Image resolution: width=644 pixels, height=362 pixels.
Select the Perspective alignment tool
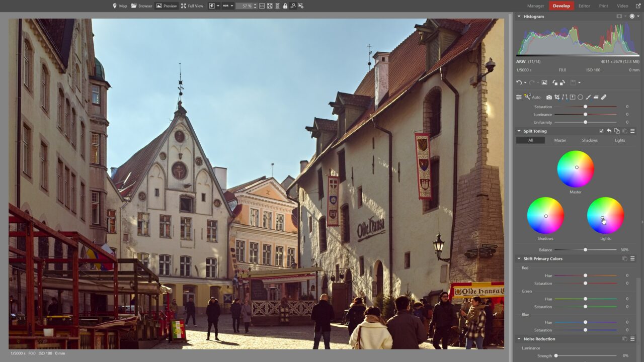(x=572, y=97)
